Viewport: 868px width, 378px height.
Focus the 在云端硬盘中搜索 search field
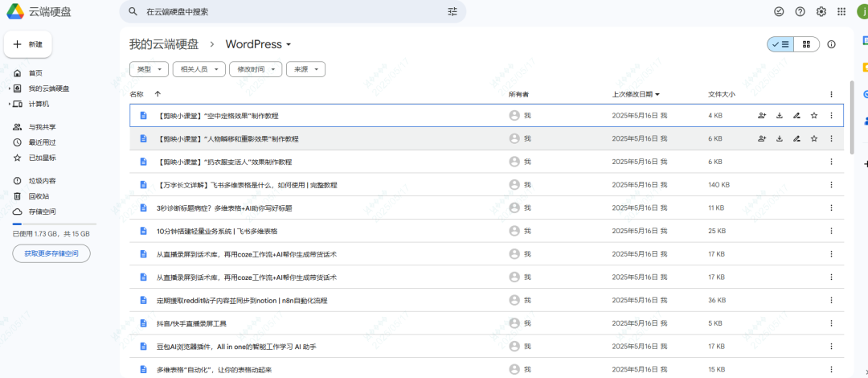tap(293, 11)
